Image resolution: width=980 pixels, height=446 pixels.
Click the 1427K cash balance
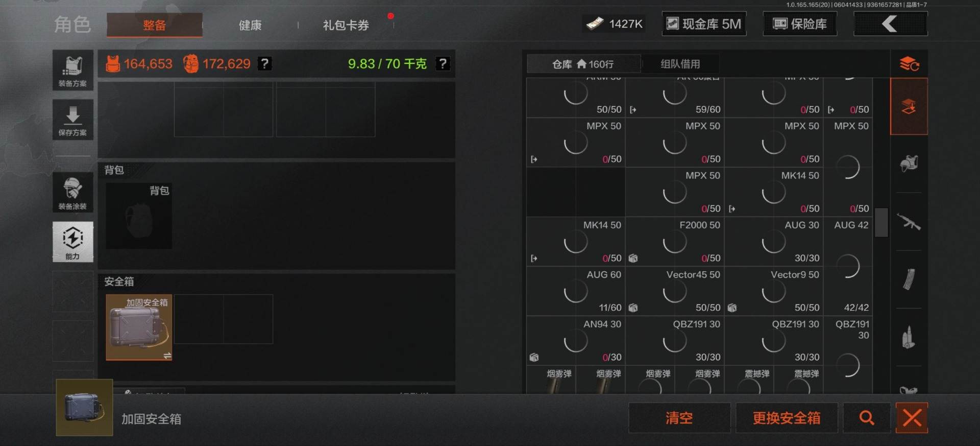pos(614,24)
